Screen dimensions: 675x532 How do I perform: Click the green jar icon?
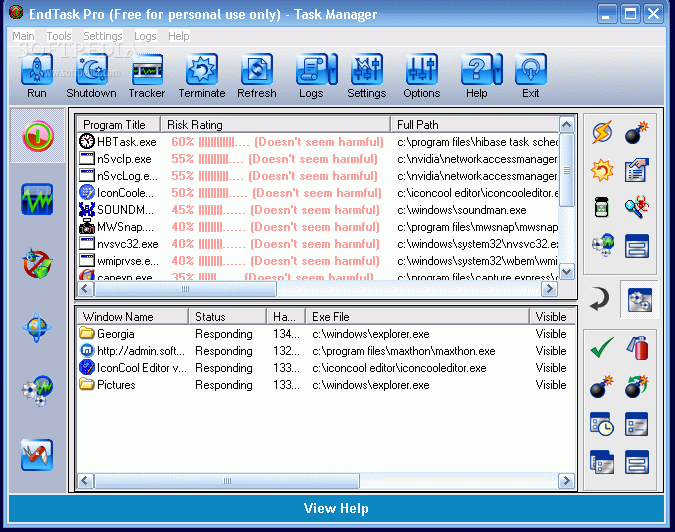(602, 207)
